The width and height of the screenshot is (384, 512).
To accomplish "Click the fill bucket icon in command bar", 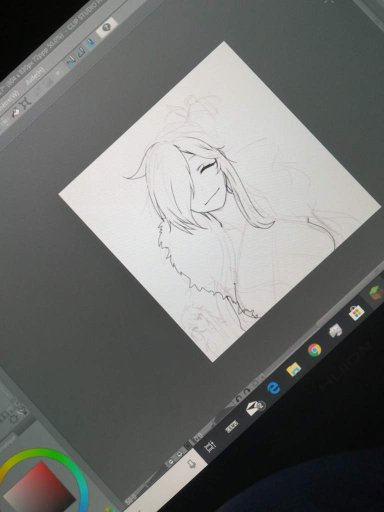I will point(15,113).
